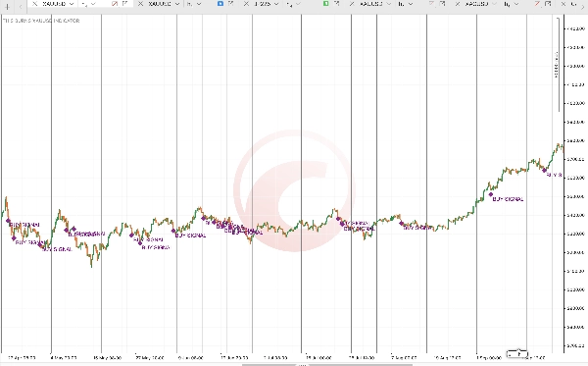
Task: Click the blue linked-chart icon
Action: tap(220, 3)
